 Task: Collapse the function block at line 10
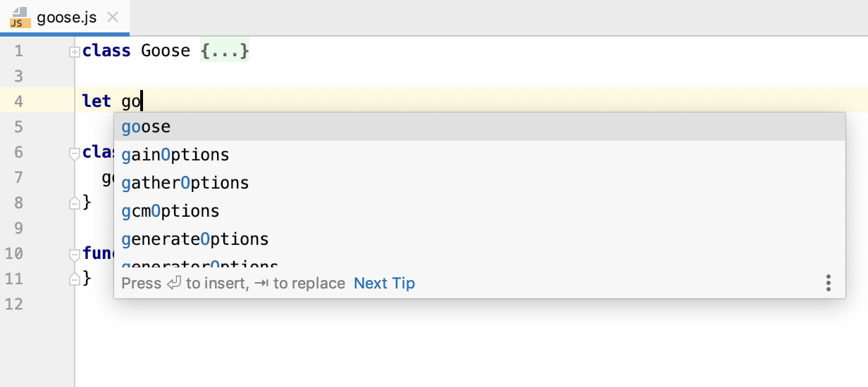74,254
